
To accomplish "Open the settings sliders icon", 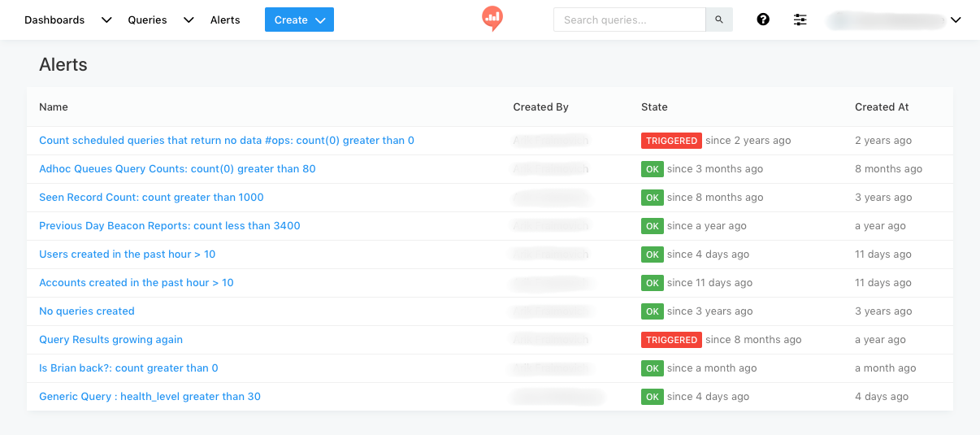I will coord(800,20).
